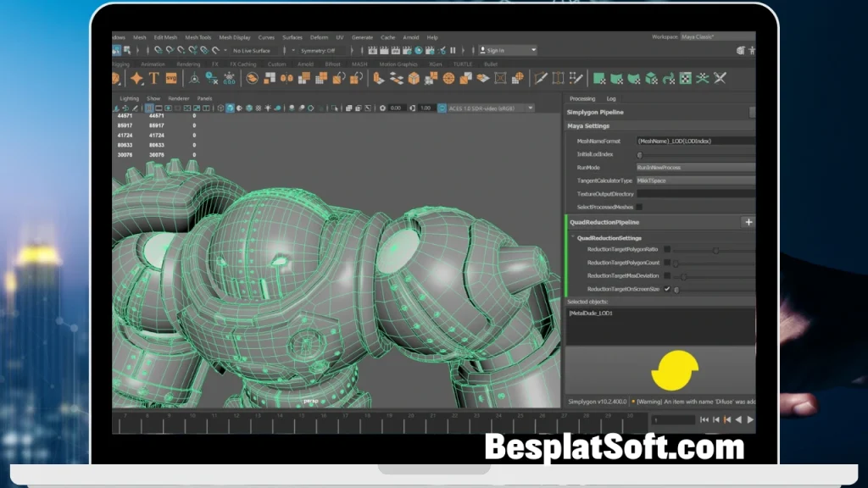Click the sphere primitive icon in the shelf
The width and height of the screenshot is (868, 488).
(x=448, y=80)
